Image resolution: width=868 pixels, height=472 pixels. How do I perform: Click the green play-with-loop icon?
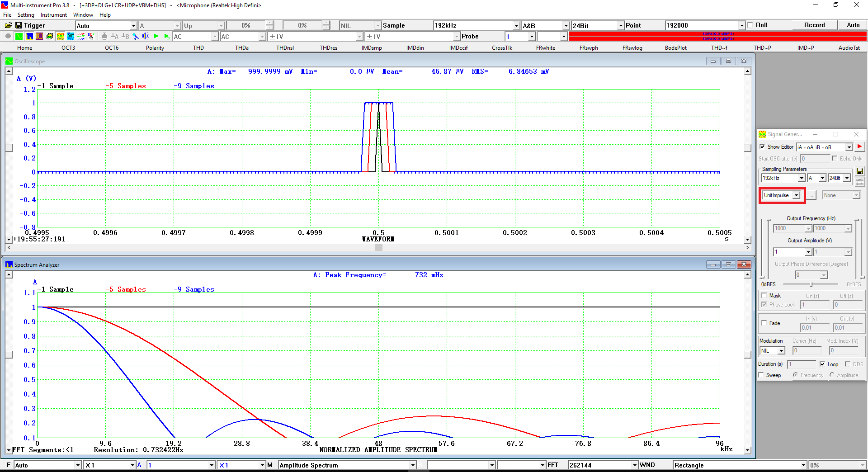(x=167, y=36)
